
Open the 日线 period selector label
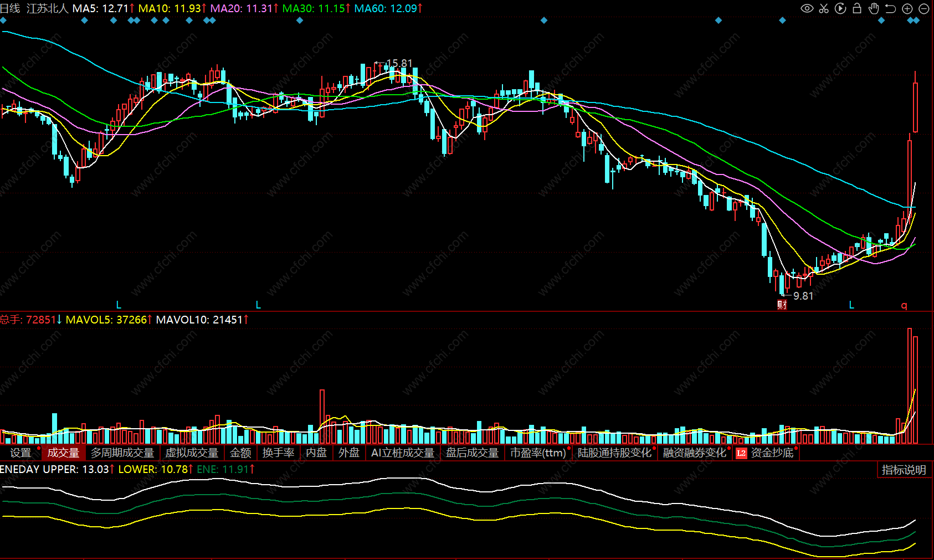tap(10, 8)
